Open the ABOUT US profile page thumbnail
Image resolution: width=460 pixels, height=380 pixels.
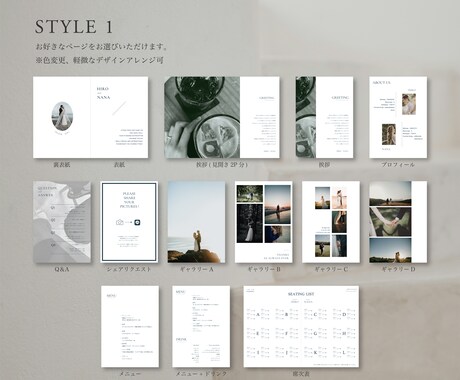pyautogui.click(x=398, y=117)
